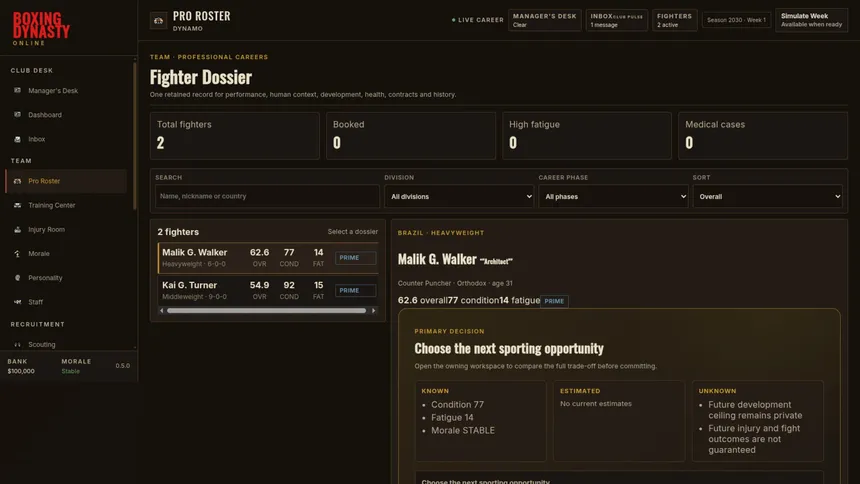Click the Scouting sidebar icon
Image resolution: width=860 pixels, height=484 pixels.
tap(18, 345)
